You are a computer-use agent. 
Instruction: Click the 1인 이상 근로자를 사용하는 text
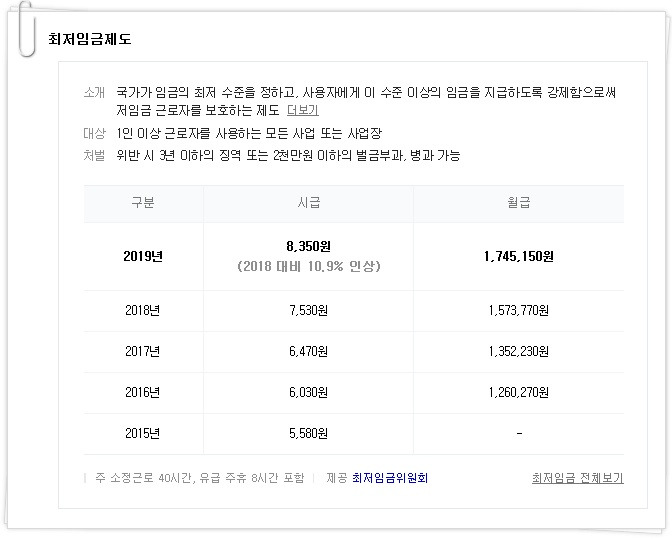[188, 133]
